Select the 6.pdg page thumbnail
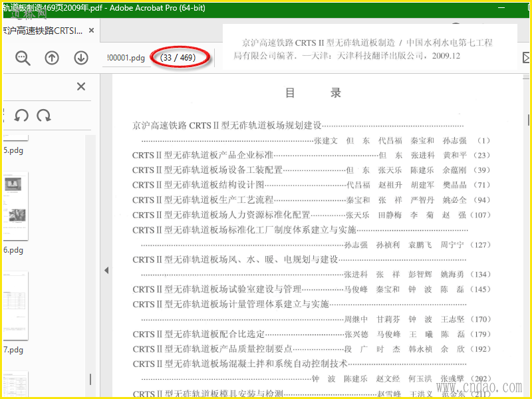This screenshot has height=399, width=532. [x=15, y=205]
